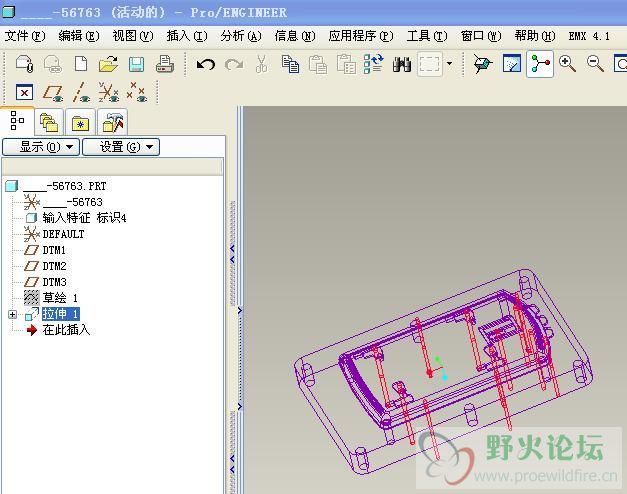Viewport: 627px width, 494px height.
Task: Click the redo arrow icon
Action: pos(234,64)
